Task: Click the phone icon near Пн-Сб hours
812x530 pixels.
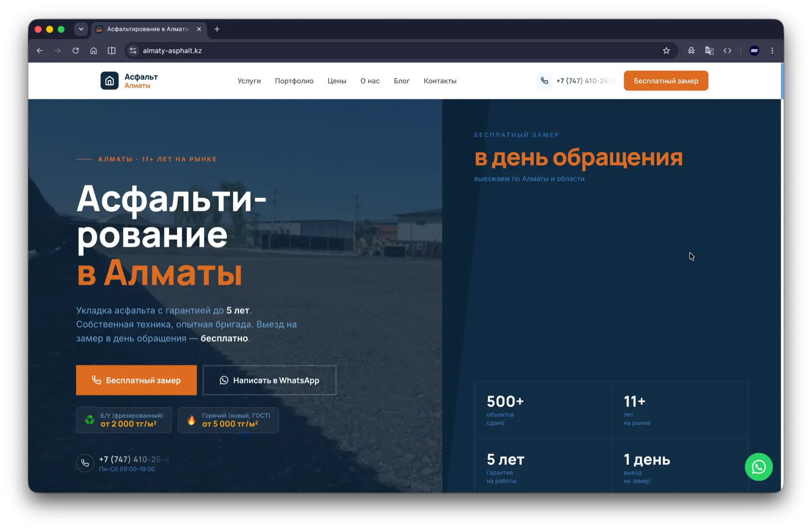Action: pyautogui.click(x=85, y=463)
